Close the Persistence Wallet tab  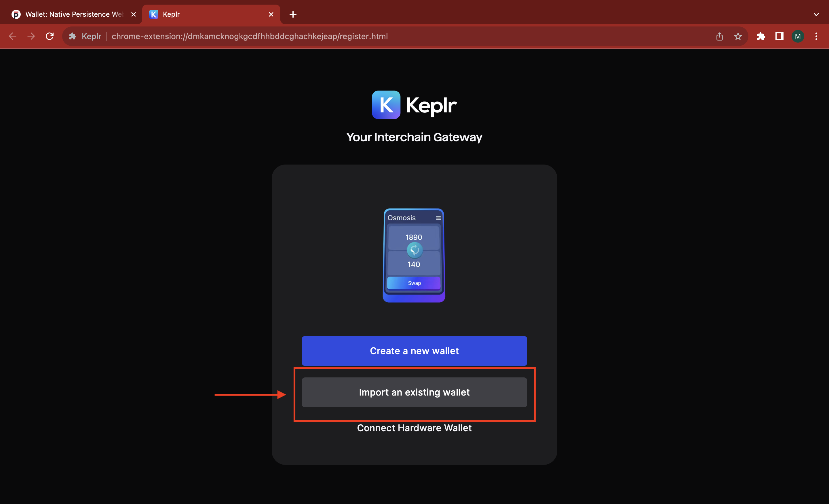click(x=134, y=14)
